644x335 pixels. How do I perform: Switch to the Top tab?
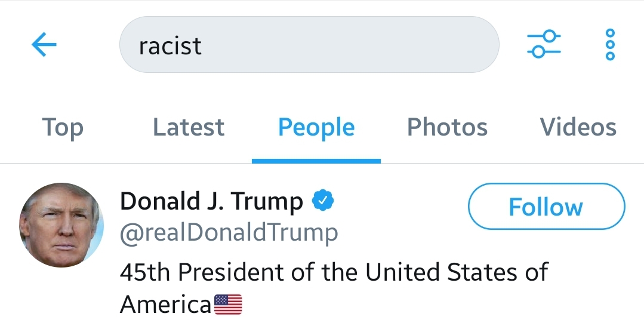coord(62,127)
